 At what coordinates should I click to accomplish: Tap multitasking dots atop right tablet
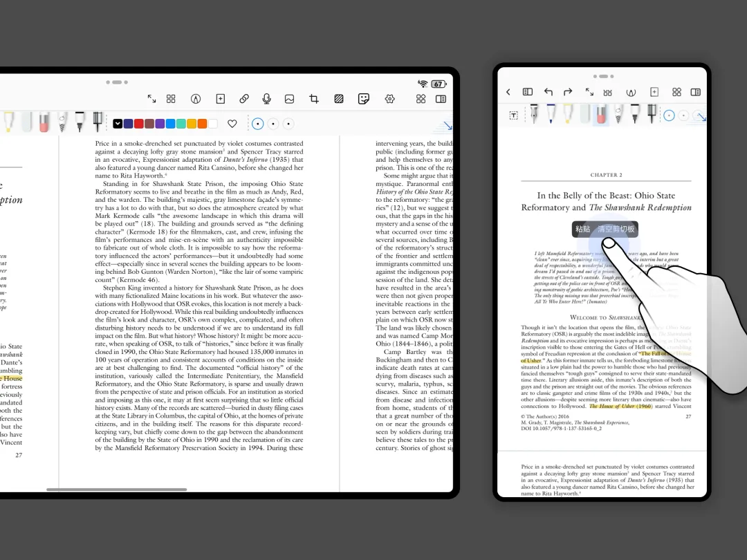point(604,76)
